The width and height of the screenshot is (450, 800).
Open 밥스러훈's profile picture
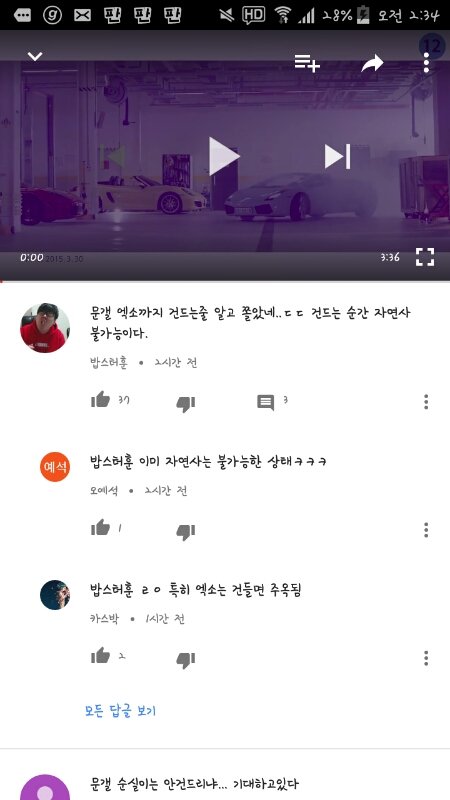[45, 328]
